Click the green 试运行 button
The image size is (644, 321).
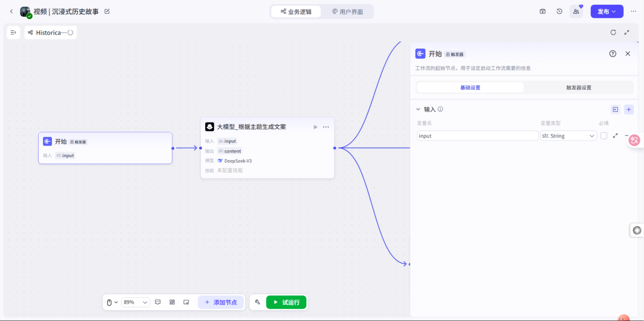[x=286, y=302]
